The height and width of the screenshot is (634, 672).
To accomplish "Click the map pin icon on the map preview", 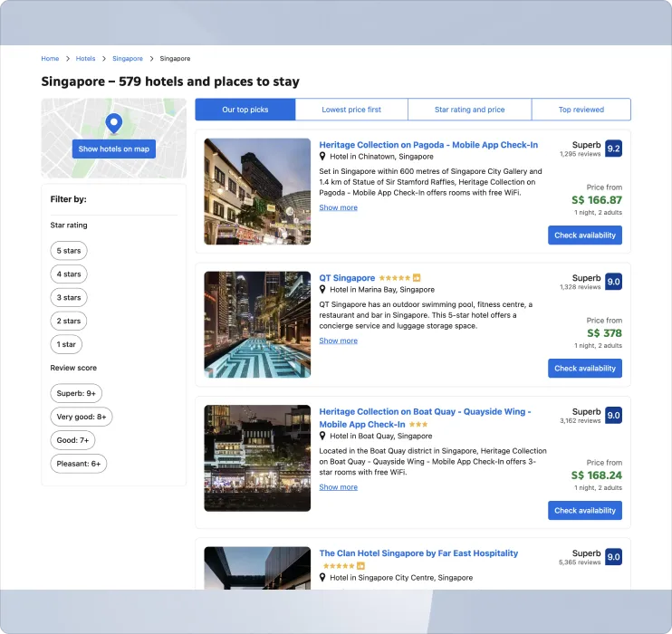I will click(x=113, y=123).
